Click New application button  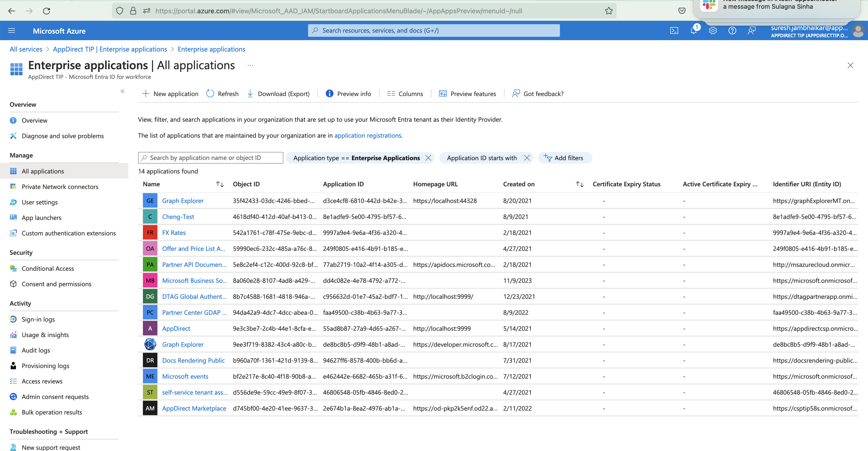(170, 94)
